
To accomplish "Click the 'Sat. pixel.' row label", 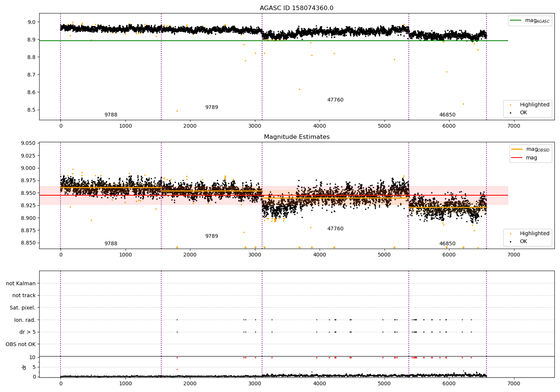I will click(23, 308).
